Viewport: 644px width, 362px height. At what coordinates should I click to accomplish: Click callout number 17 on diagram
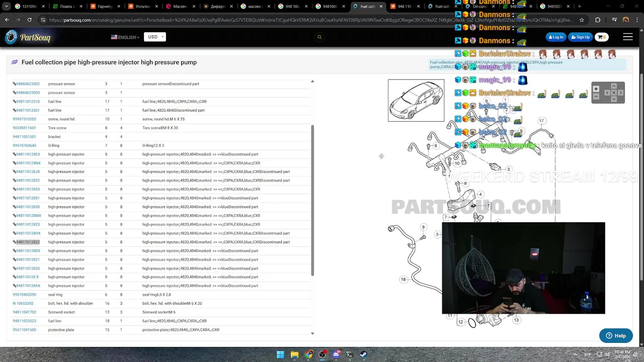(x=541, y=121)
